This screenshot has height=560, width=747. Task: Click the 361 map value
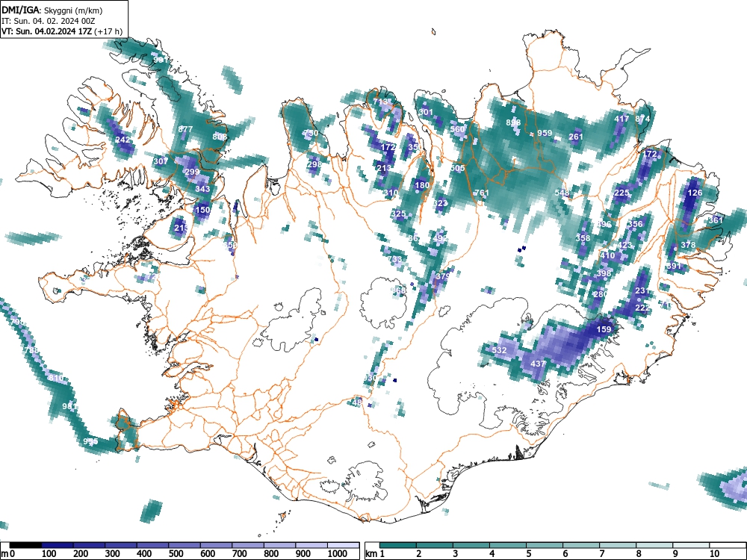tap(716, 220)
